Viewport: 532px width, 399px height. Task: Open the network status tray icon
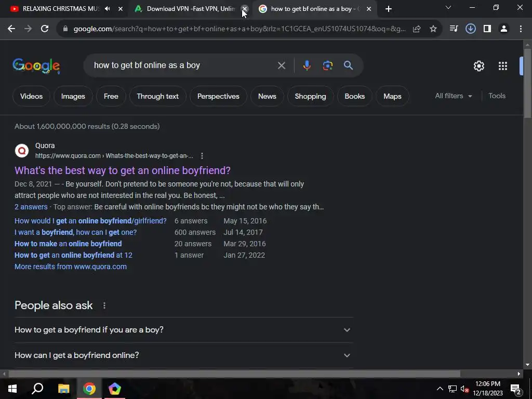(x=453, y=389)
